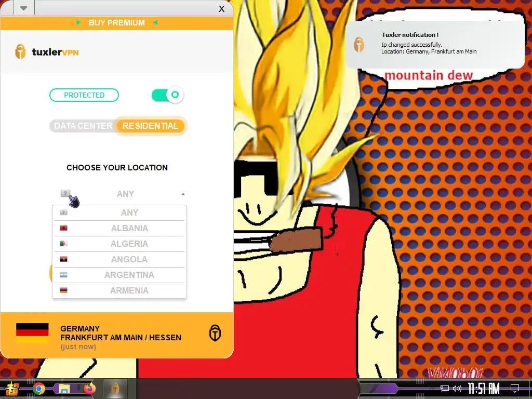Image resolution: width=532 pixels, height=399 pixels.
Task: Open the Tuxler notification popup
Action: 435,45
